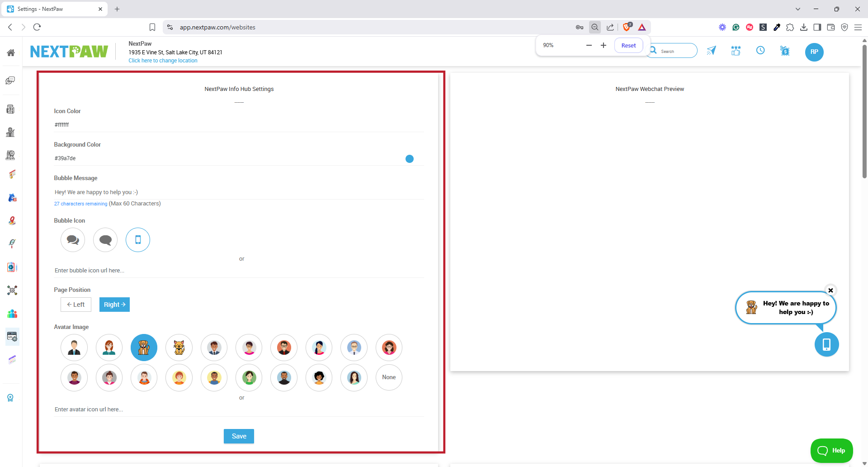Set page position to Right
The height and width of the screenshot is (467, 868).
(114, 305)
